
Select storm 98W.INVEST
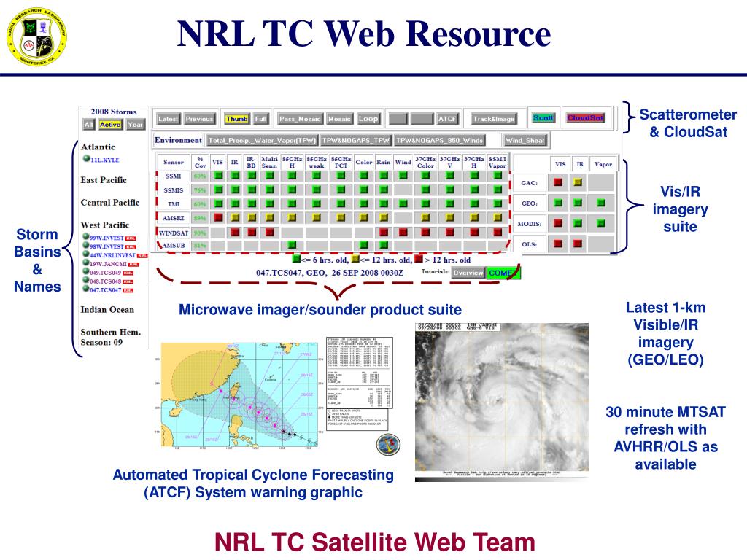click(x=107, y=246)
